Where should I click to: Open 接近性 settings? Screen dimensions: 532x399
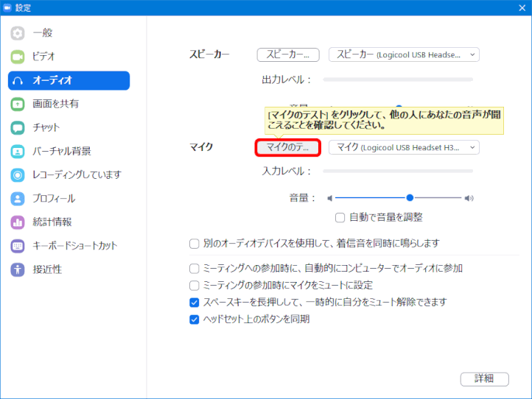coord(69,269)
